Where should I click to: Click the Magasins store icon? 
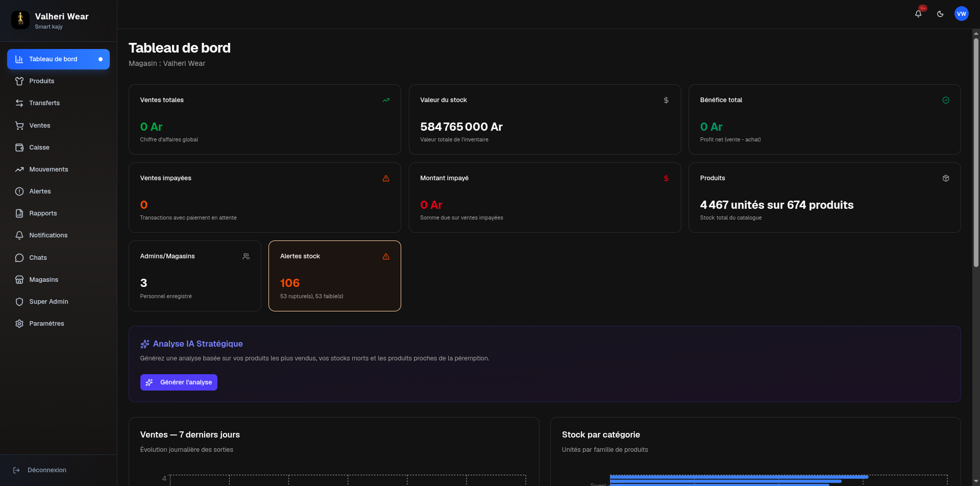pos(19,280)
